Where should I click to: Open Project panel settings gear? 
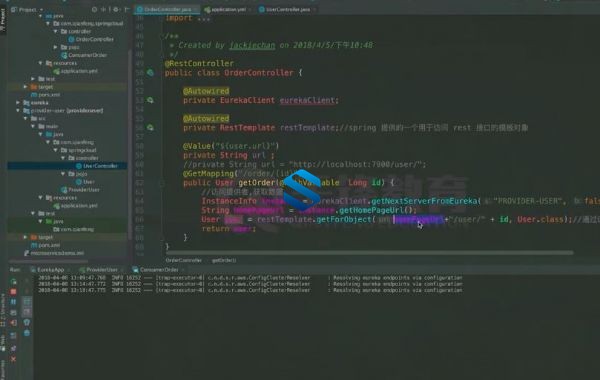click(x=116, y=10)
